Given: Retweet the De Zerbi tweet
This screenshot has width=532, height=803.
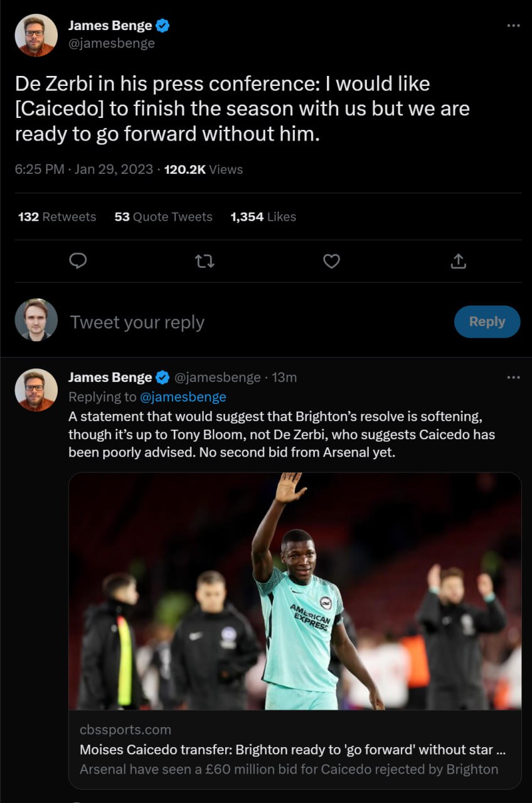Looking at the screenshot, I should pyautogui.click(x=205, y=261).
